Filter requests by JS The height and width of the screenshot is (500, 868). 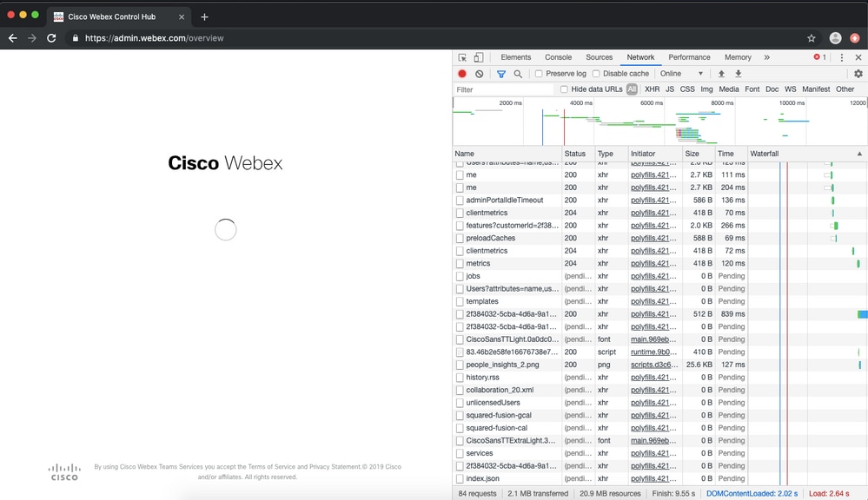[x=670, y=89]
